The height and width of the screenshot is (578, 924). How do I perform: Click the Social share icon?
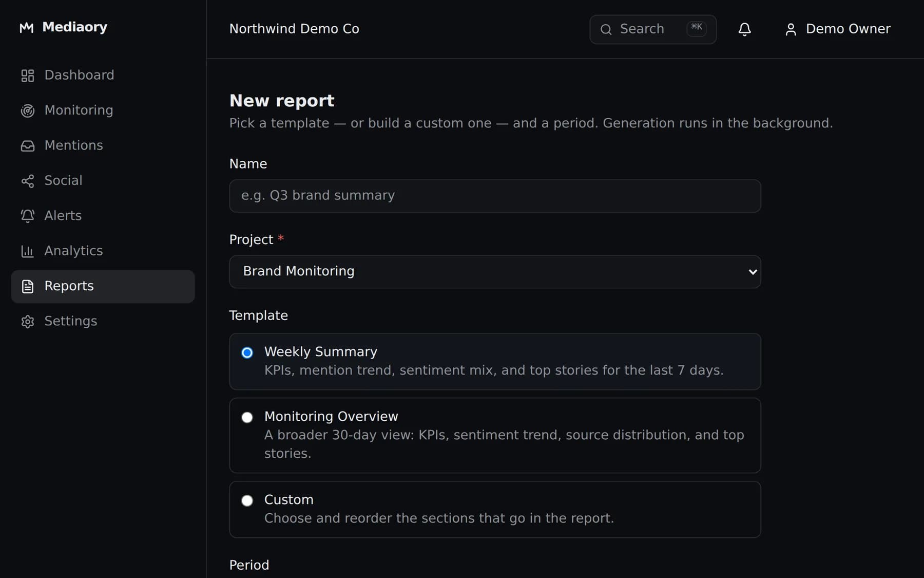click(28, 181)
